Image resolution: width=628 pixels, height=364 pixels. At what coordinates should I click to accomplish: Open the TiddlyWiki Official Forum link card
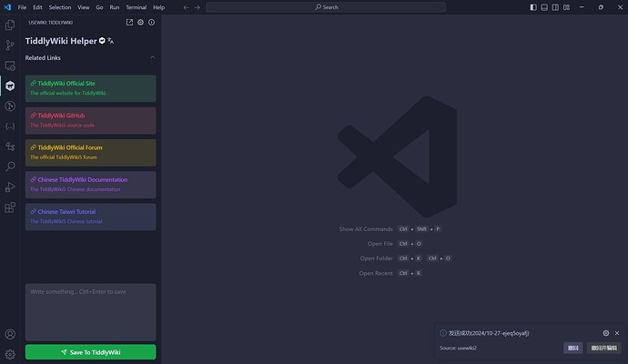pos(90,153)
